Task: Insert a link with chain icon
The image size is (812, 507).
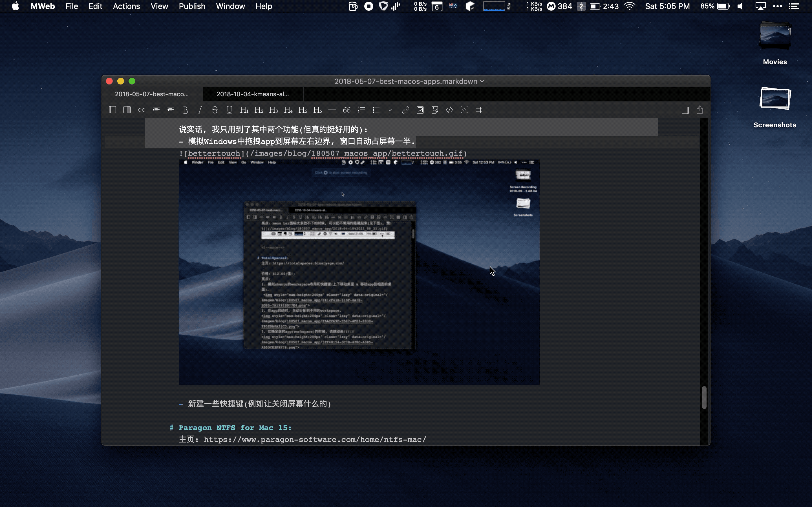Action: pyautogui.click(x=405, y=110)
